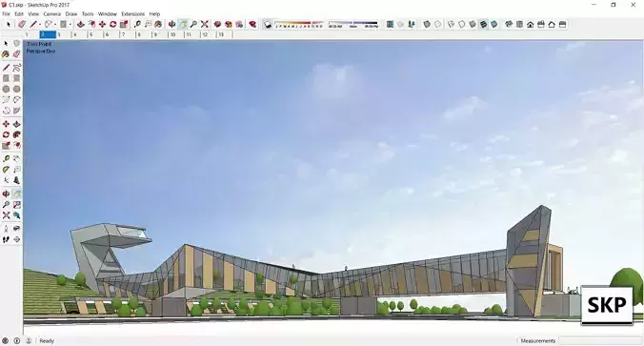Open the Camera menu
This screenshot has width=644, height=346.
tap(52, 14)
